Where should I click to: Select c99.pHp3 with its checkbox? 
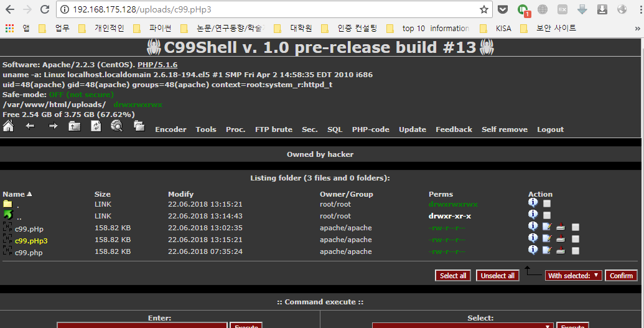click(x=576, y=239)
